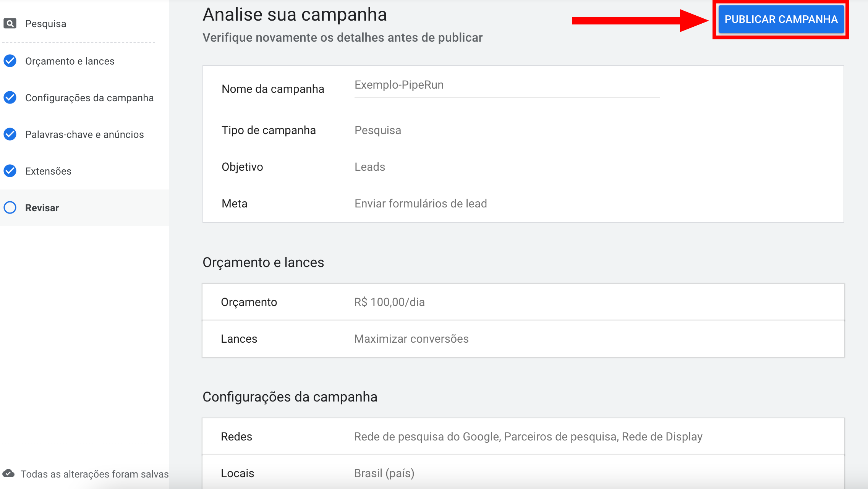The width and height of the screenshot is (868, 489).
Task: Navigate to Palavras-chave e anúncios step
Action: 84,134
